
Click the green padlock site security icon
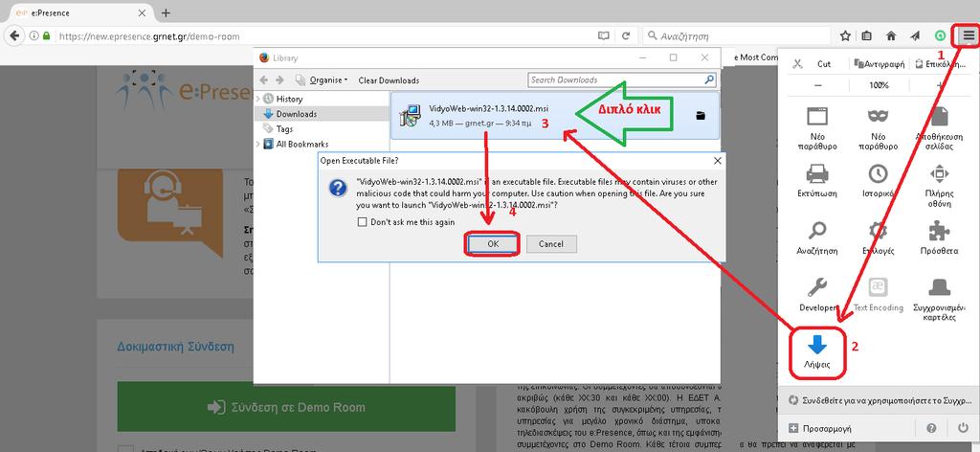46,36
